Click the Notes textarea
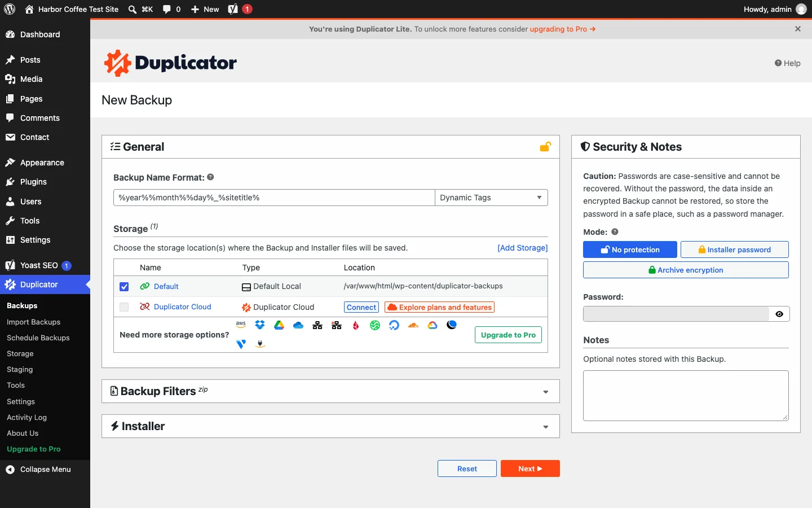Viewport: 812px width, 508px height. click(x=686, y=396)
